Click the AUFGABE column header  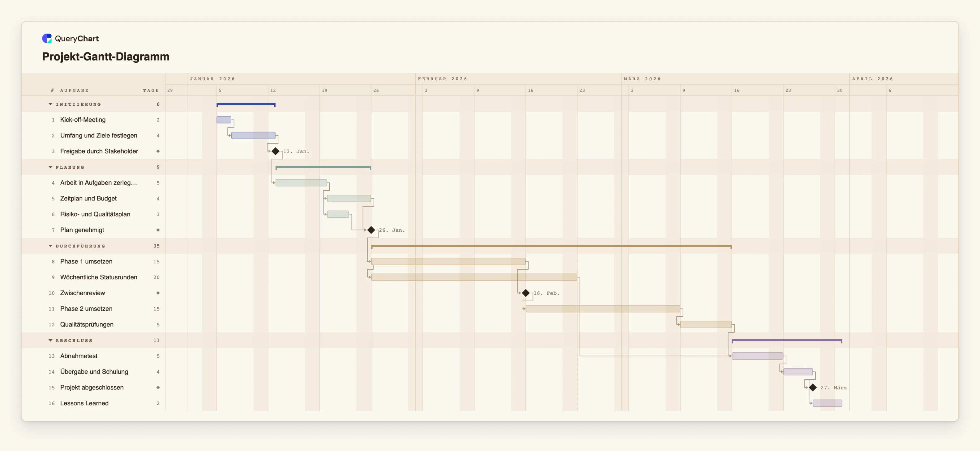pyautogui.click(x=74, y=91)
